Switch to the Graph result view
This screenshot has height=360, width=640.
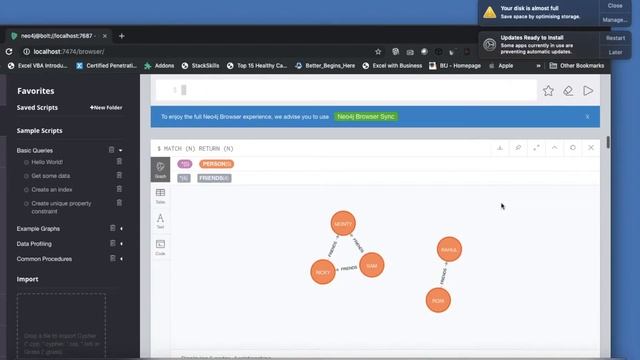pos(160,169)
